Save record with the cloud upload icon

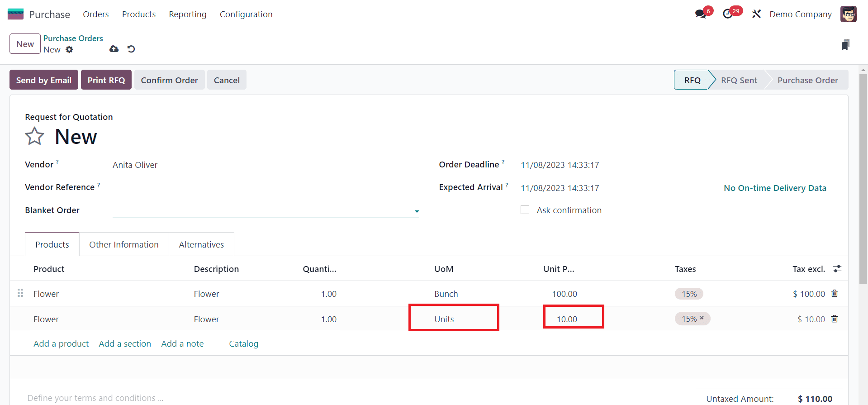coord(114,49)
